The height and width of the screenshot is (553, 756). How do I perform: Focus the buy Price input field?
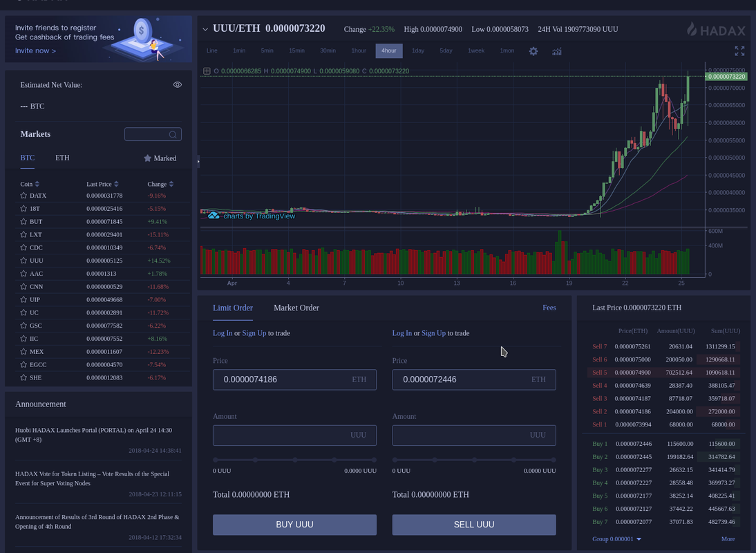coord(294,379)
